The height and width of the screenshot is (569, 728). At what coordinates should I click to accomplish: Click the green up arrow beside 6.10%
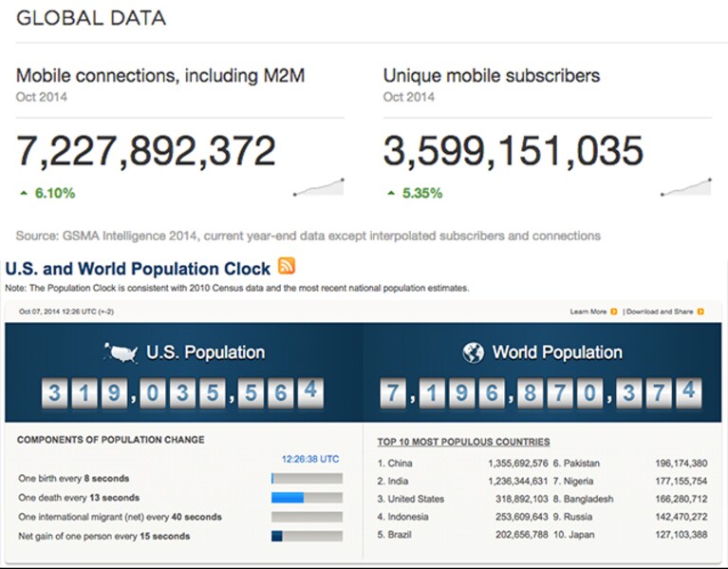(x=24, y=193)
